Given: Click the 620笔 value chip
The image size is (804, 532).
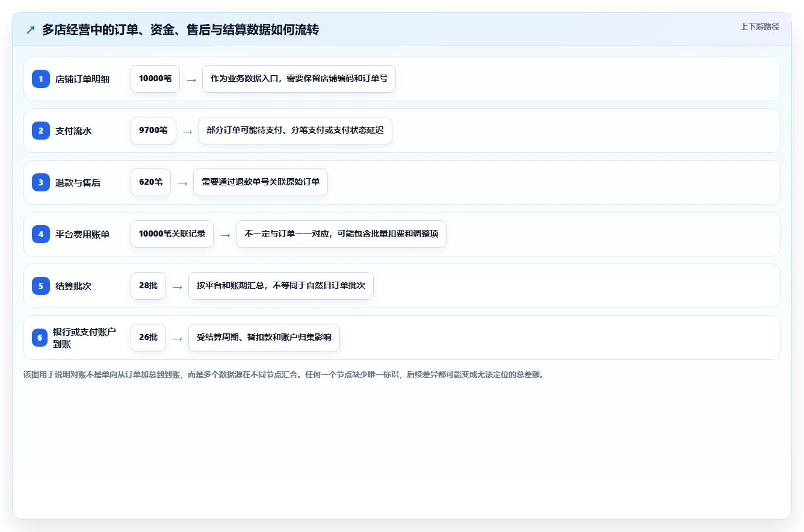Looking at the screenshot, I should click(x=151, y=182).
